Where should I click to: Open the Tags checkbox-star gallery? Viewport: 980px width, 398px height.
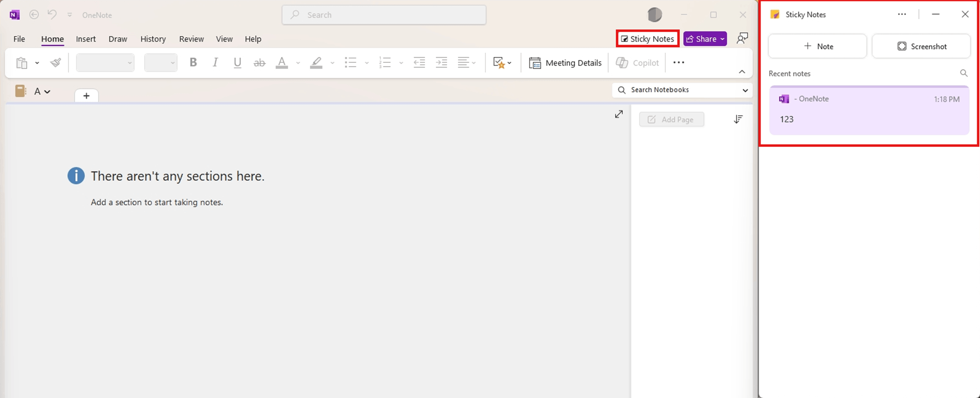click(502, 62)
